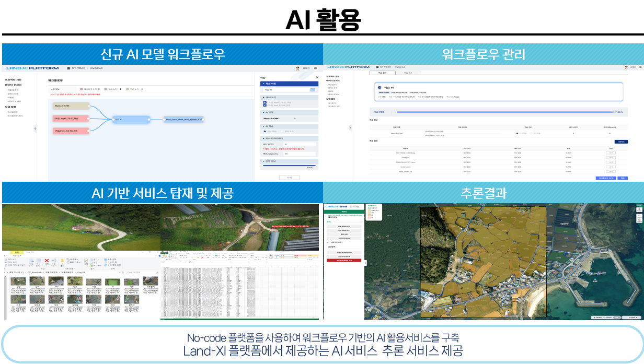Click the red button in inference sidebar
Screen dimensions: 644x364
tap(343, 260)
